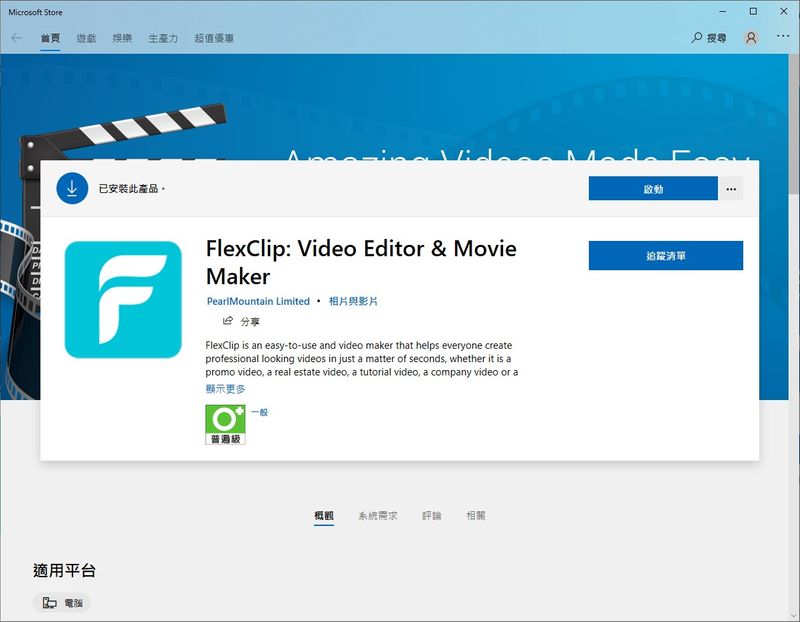
Task: Expand description with 顯示更多
Action: (226, 389)
